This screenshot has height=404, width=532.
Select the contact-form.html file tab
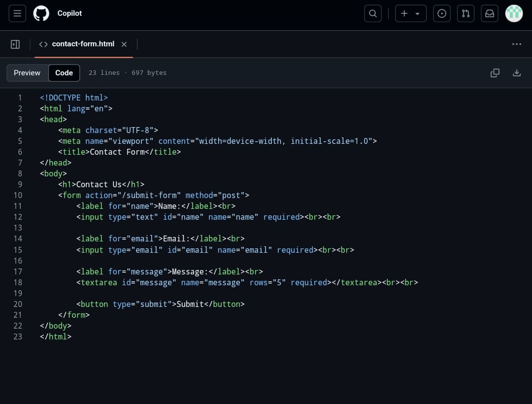pos(83,44)
